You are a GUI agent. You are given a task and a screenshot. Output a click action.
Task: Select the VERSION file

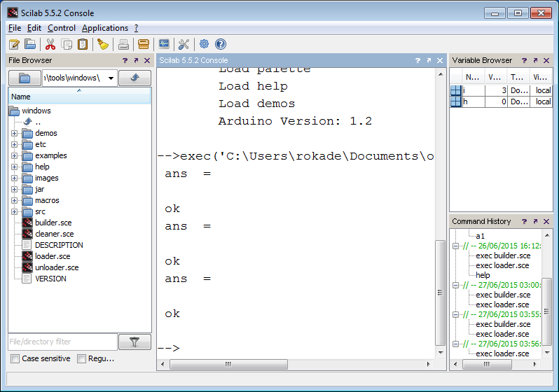(x=50, y=279)
